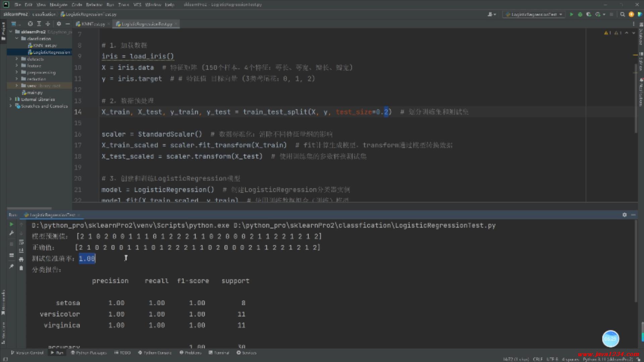
Task: Switch to KNNTest.py editor tab
Action: click(x=92, y=24)
